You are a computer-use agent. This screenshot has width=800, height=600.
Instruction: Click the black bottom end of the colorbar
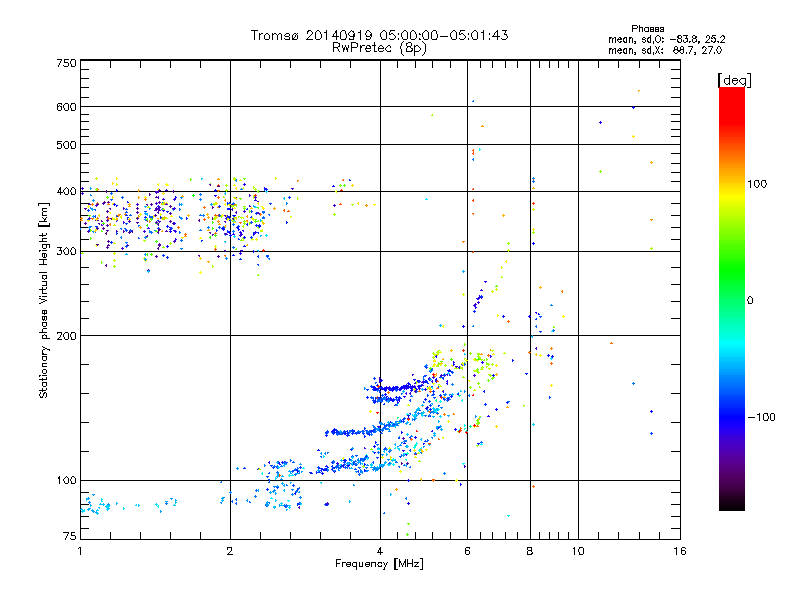point(732,504)
